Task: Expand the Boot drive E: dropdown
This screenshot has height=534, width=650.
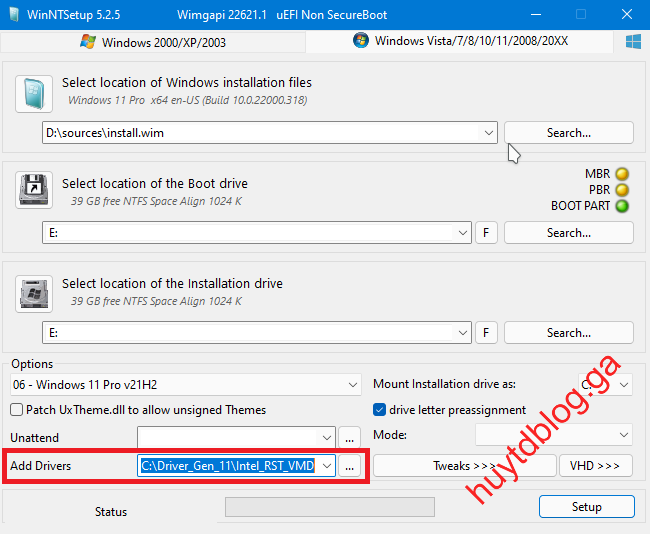Action: [x=463, y=233]
